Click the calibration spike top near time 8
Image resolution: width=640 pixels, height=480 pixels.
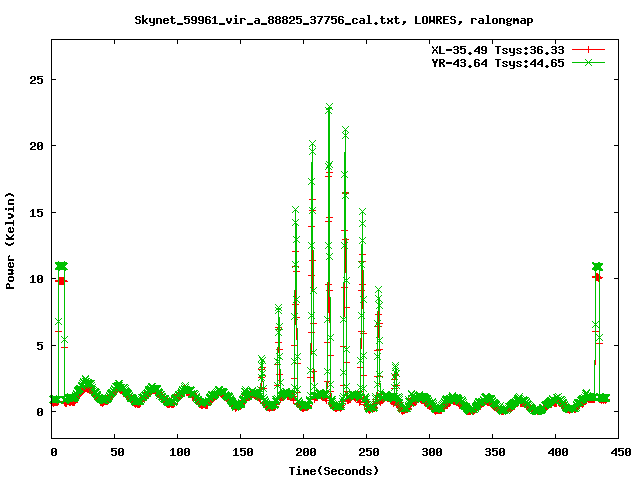[x=61, y=266]
